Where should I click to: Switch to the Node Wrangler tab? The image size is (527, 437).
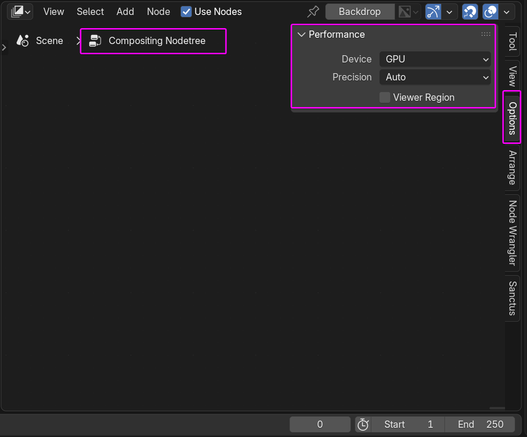pos(512,233)
